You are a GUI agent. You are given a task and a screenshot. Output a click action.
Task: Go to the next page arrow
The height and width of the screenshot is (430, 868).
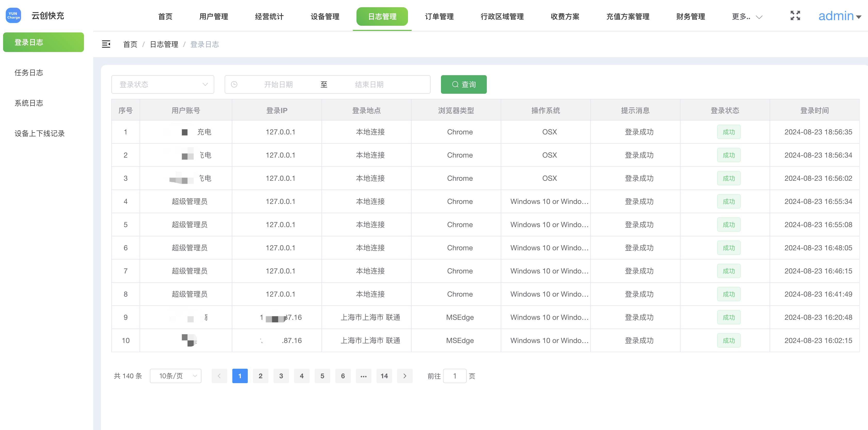405,376
